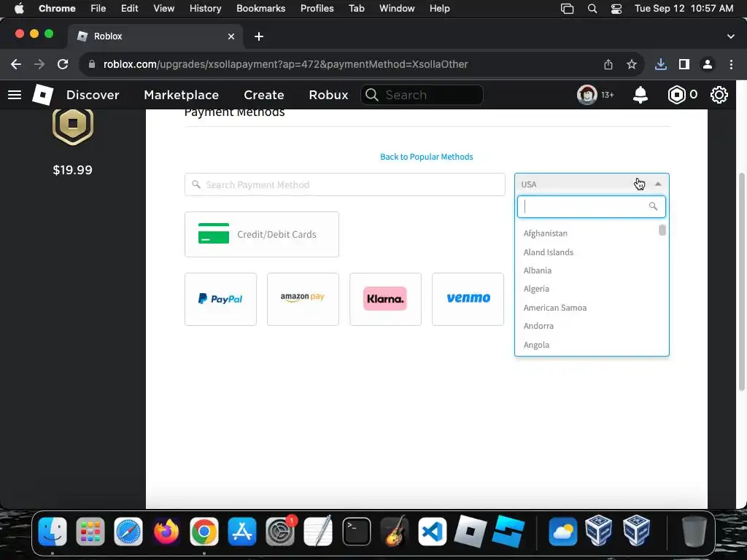Open the notifications bell
This screenshot has width=747, height=560.
tap(640, 95)
